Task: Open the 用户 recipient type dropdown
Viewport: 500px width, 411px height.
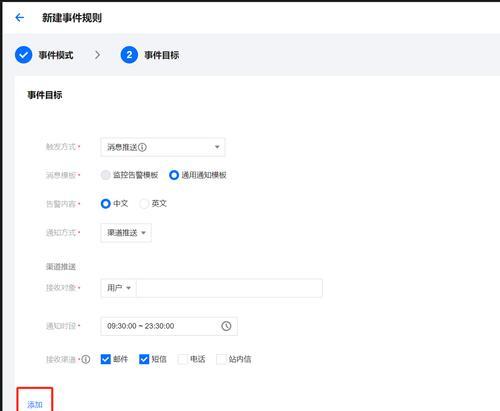Action: (119, 288)
